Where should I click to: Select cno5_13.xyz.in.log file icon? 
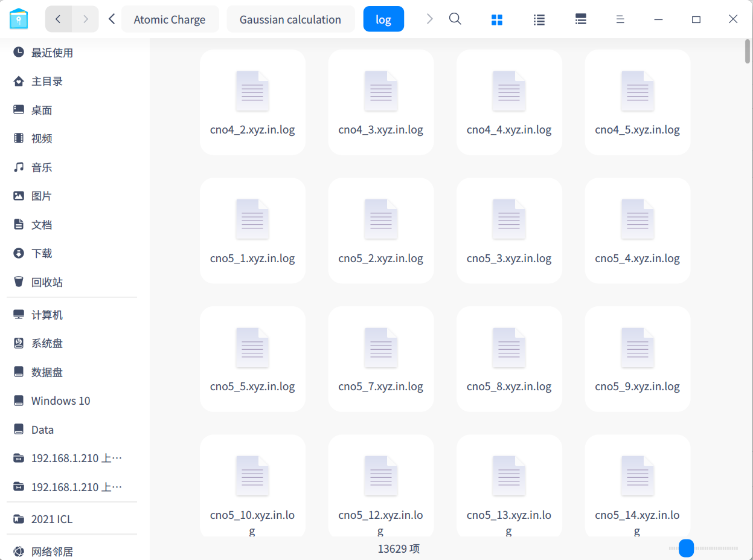(509, 476)
